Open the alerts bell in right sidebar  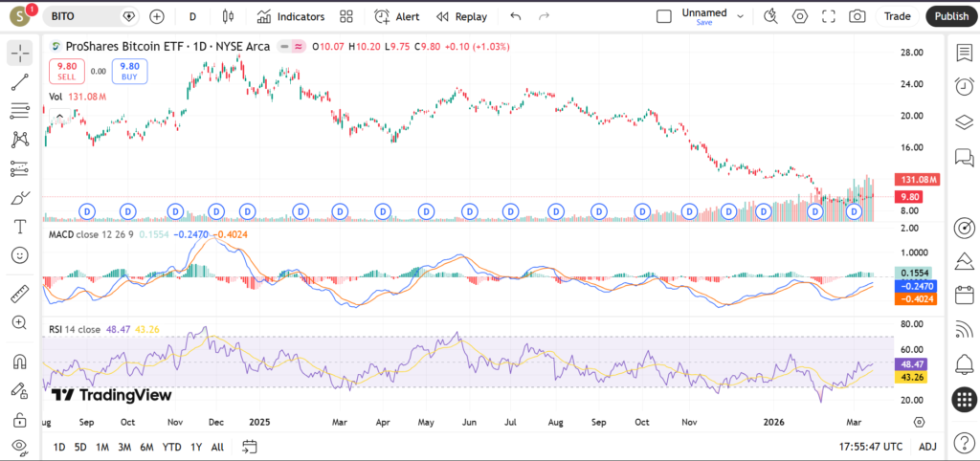(x=964, y=363)
